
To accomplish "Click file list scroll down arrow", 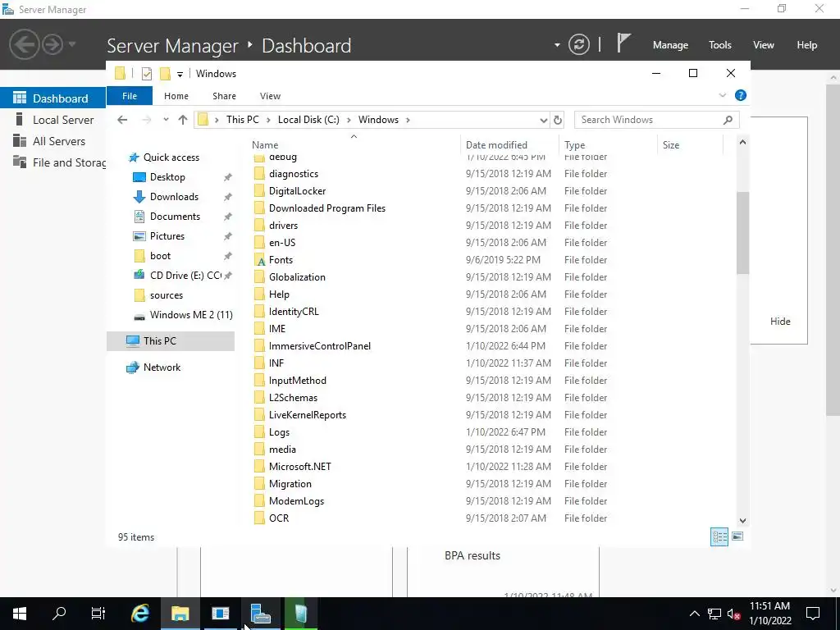I will [742, 520].
